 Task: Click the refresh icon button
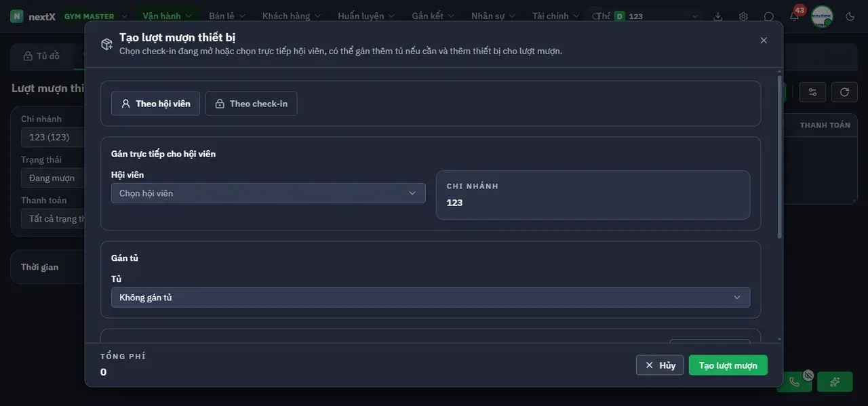click(x=844, y=92)
